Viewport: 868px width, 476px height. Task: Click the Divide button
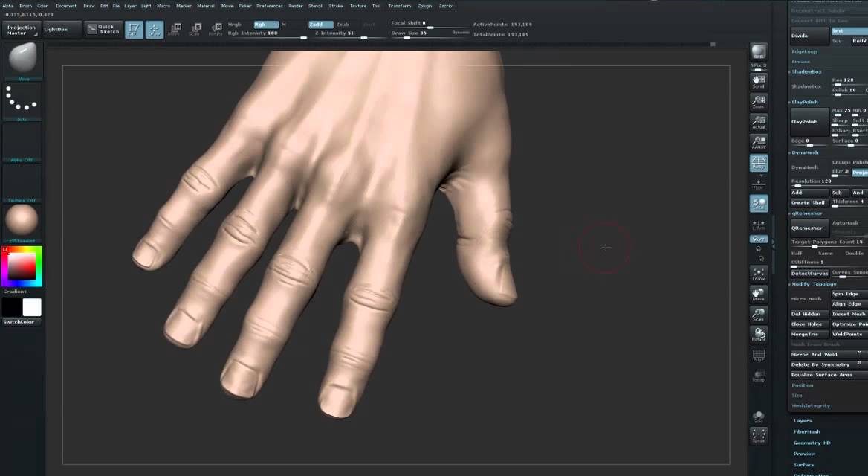[809, 36]
